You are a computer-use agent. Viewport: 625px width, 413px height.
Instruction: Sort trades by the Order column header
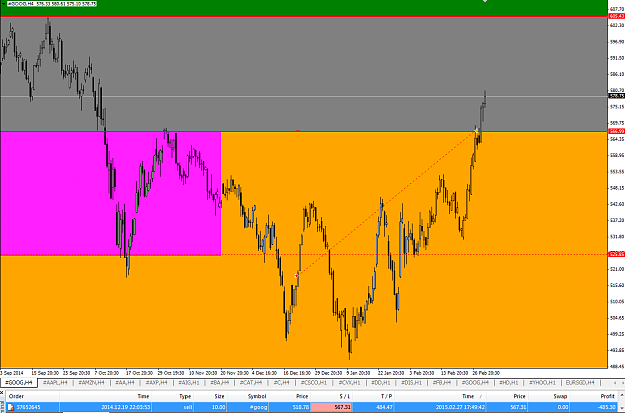coord(16,396)
